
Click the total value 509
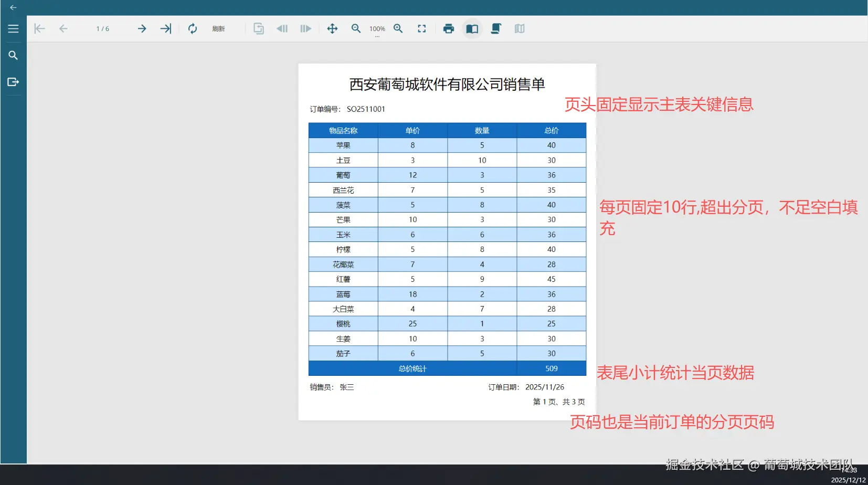point(552,368)
